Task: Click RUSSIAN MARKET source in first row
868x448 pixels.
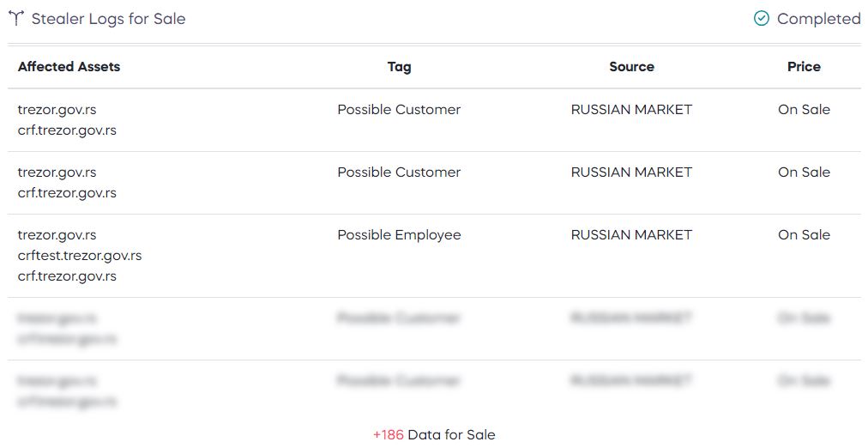Action: click(631, 110)
